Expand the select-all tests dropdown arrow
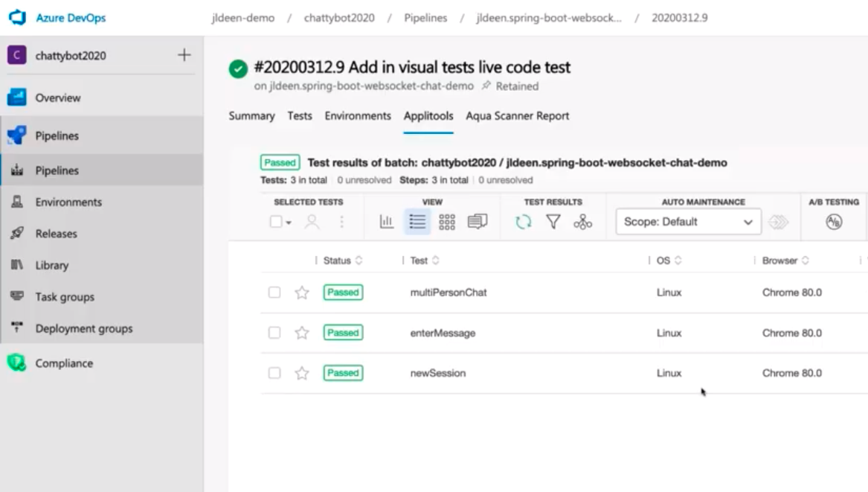Image resolution: width=868 pixels, height=492 pixels. [289, 222]
